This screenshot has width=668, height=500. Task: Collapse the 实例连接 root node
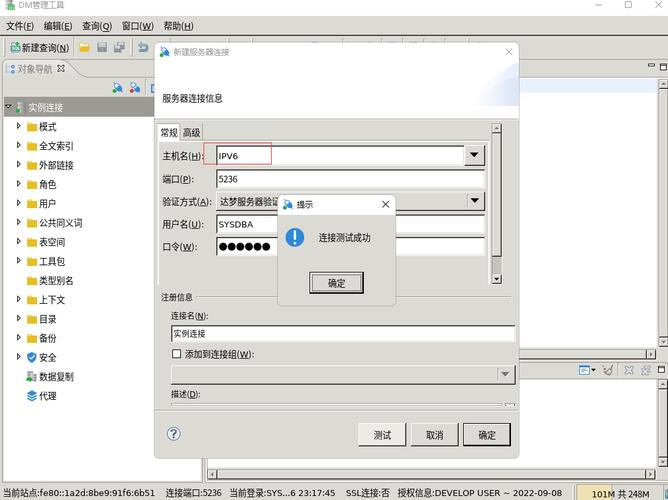click(9, 106)
